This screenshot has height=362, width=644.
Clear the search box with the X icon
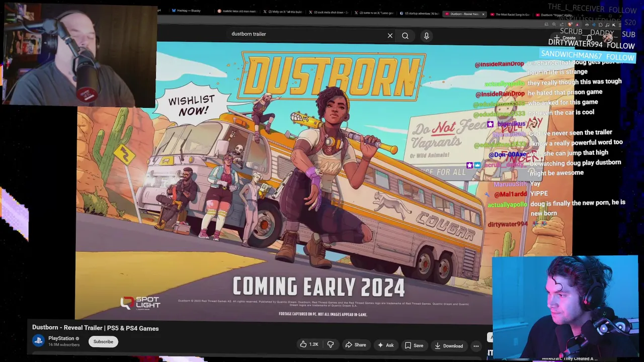pos(390,36)
